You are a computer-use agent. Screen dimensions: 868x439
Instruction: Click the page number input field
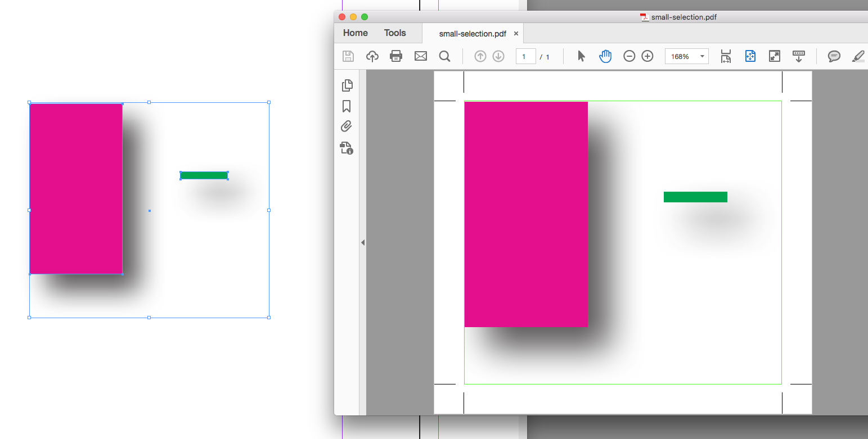(x=525, y=56)
